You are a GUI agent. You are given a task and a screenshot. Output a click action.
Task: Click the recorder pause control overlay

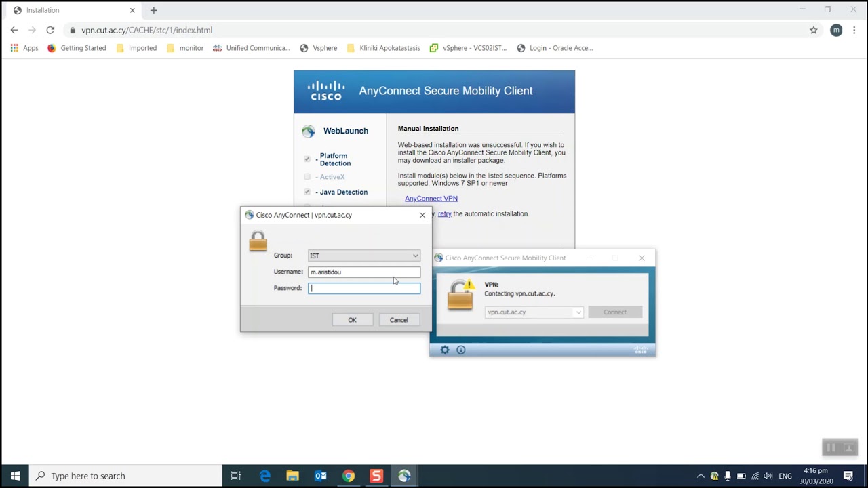(831, 448)
